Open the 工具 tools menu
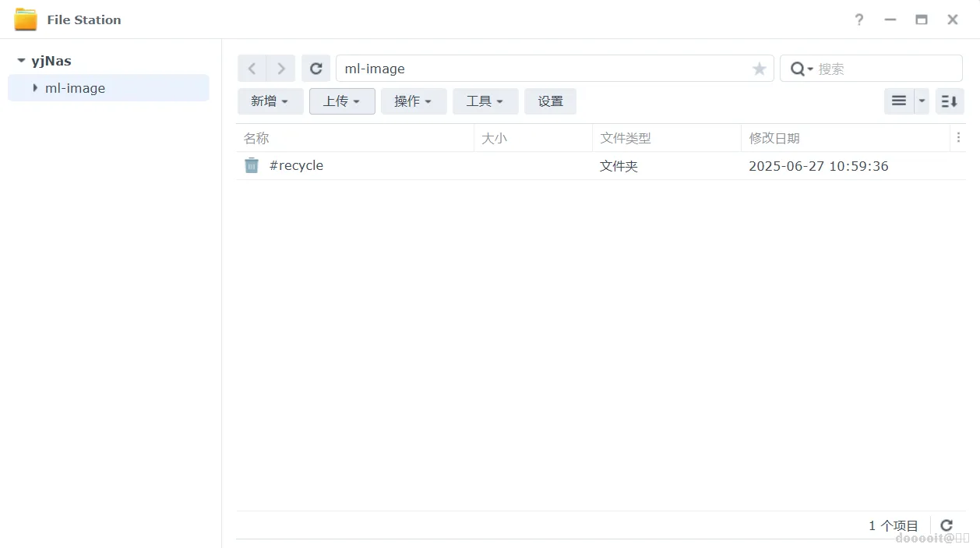Viewport: 980px width, 548px height. tap(485, 101)
